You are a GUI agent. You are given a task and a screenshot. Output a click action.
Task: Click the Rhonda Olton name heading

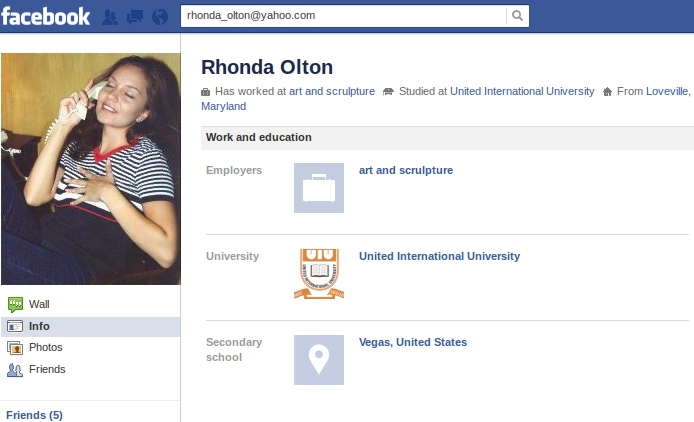[x=267, y=67]
